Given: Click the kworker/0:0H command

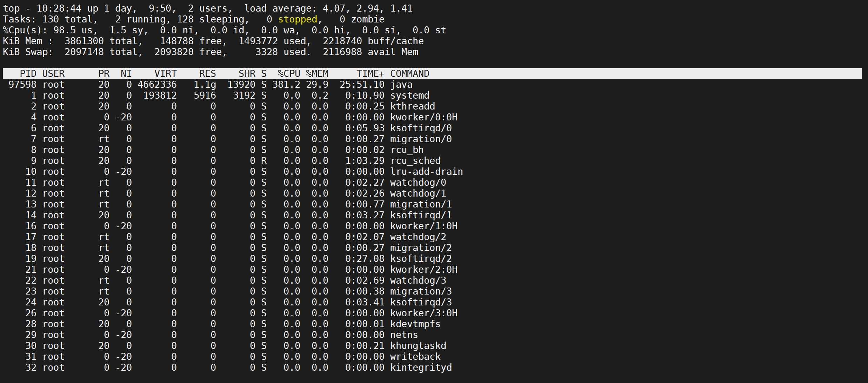Looking at the screenshot, I should pos(424,117).
